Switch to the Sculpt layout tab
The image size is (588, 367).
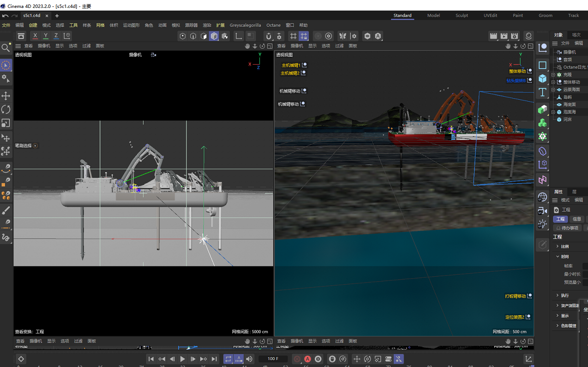pos(462,15)
